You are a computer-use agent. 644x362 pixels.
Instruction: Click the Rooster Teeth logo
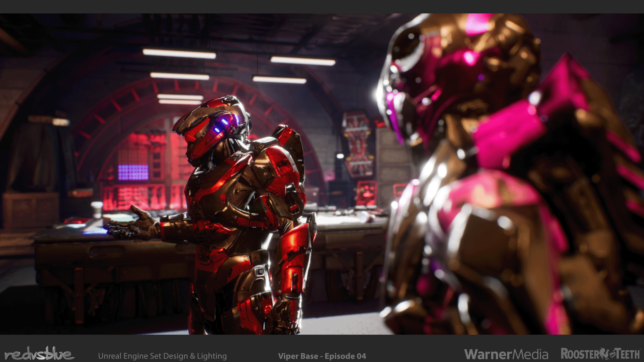click(601, 354)
